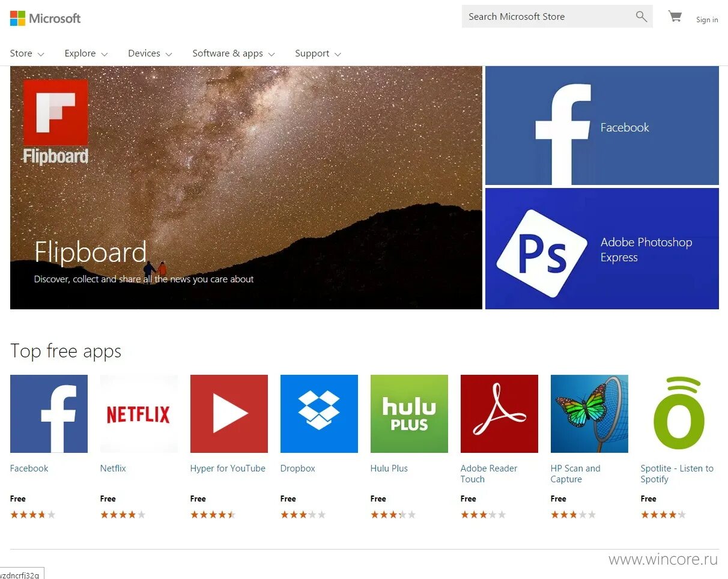Click the Free price under Dropbox
Screen dimensions: 728x579
[288, 499]
